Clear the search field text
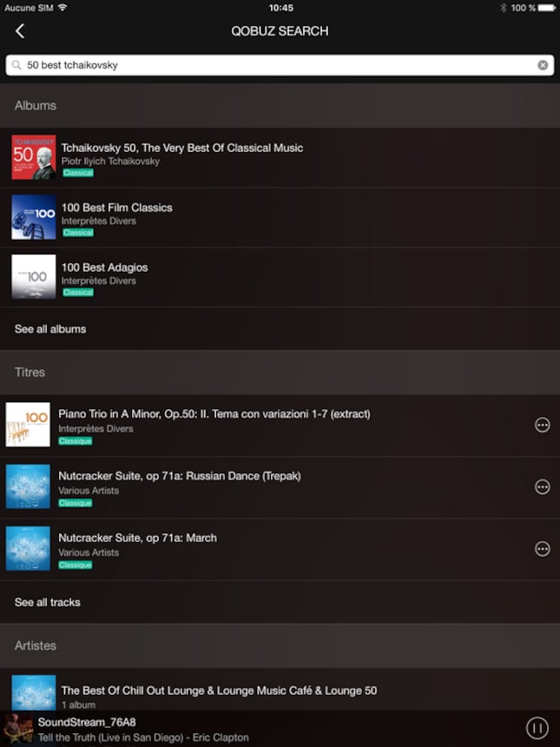 (x=543, y=65)
